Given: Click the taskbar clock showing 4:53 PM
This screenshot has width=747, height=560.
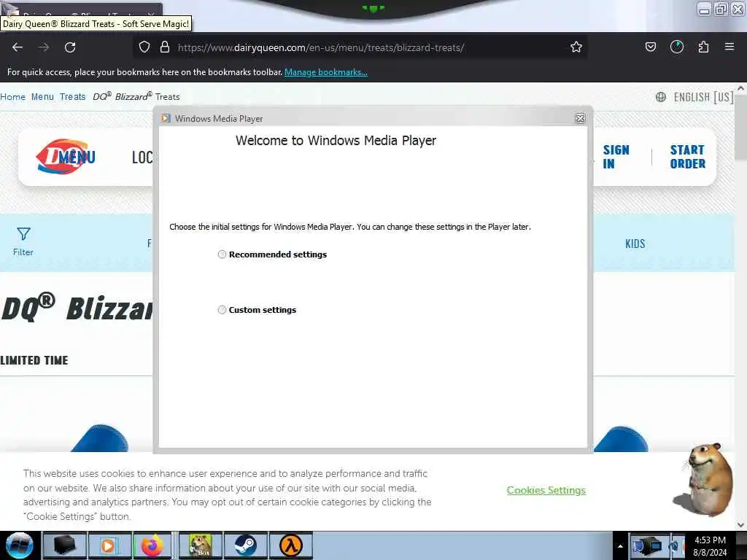Looking at the screenshot, I should (x=710, y=546).
